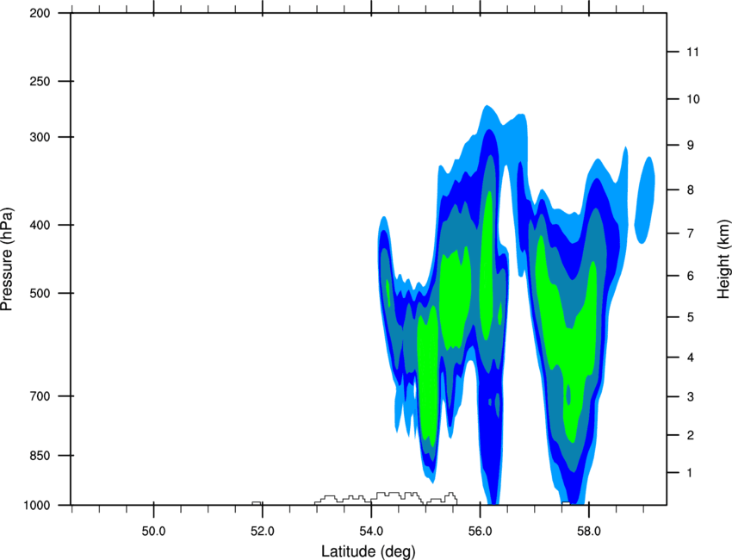Pick the height axis label 4
Screen dimensions: 732x560
point(691,358)
